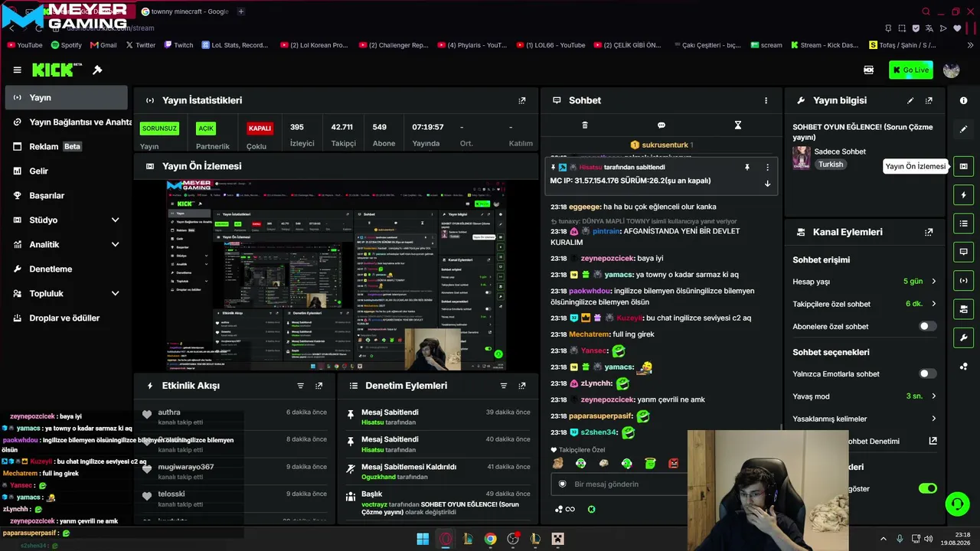The image size is (980, 551).
Task: Toggle the wrench icon panel in right rail
Action: [x=963, y=337]
